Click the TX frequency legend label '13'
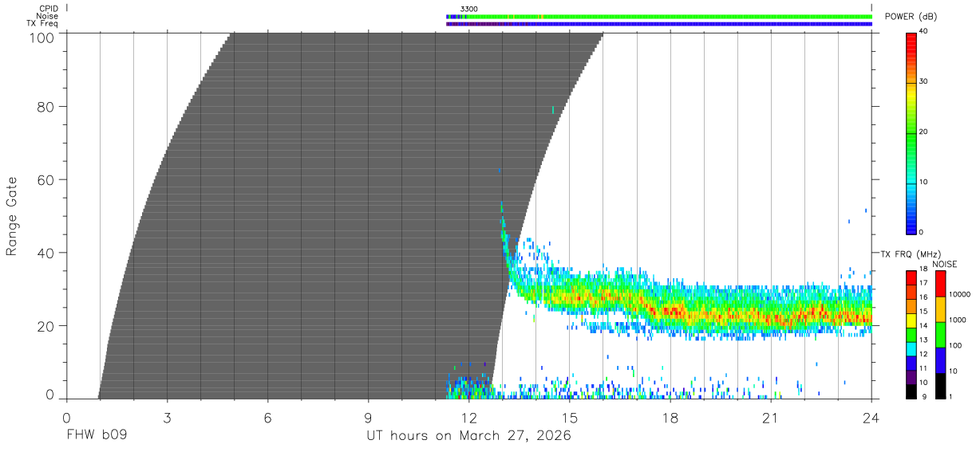 [x=923, y=340]
